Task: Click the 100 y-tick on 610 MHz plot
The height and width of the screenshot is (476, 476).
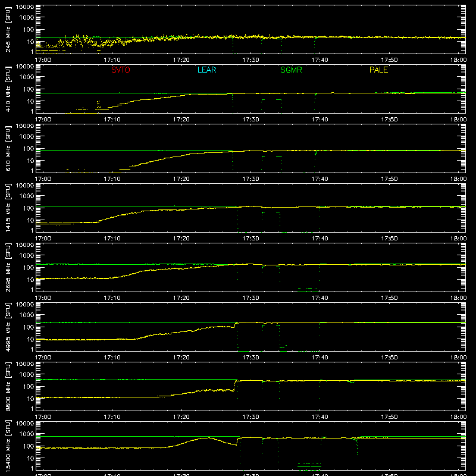Action: (29, 149)
